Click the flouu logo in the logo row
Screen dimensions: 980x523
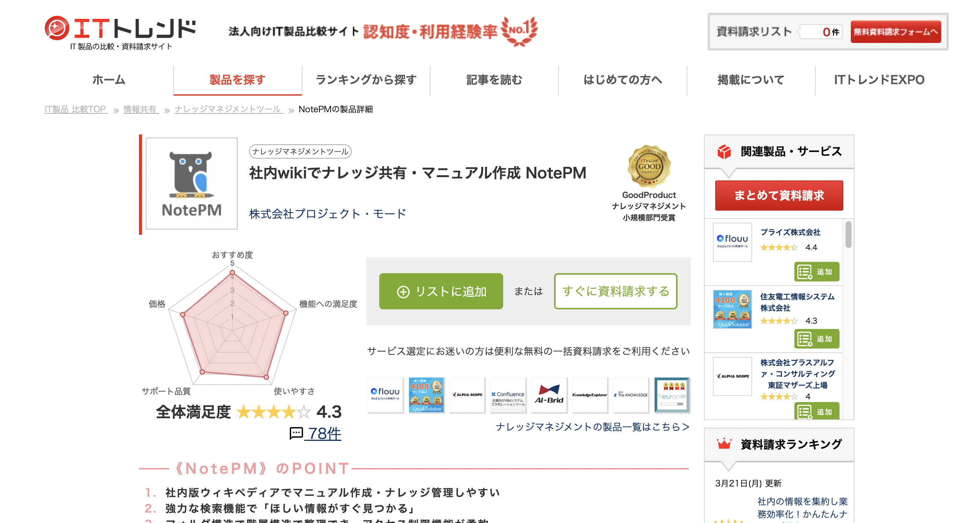[x=385, y=396]
